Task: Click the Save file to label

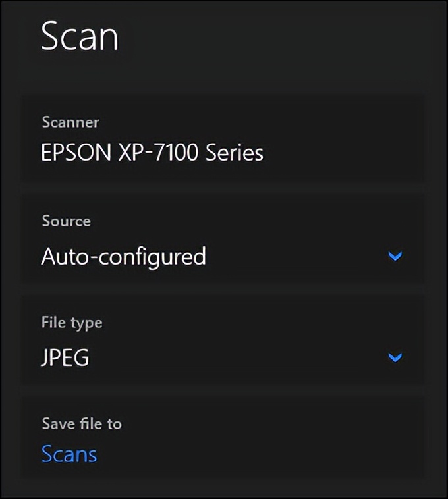Action: pyautogui.click(x=82, y=423)
